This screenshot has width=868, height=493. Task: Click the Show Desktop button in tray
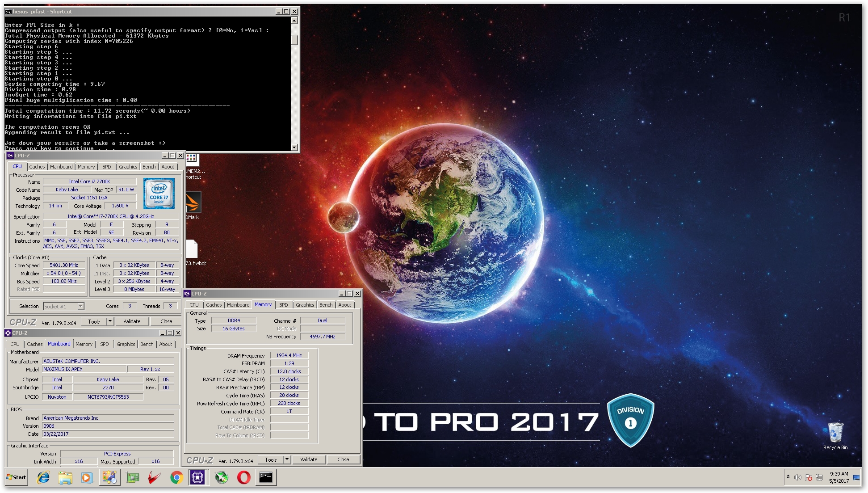pyautogui.click(x=856, y=477)
